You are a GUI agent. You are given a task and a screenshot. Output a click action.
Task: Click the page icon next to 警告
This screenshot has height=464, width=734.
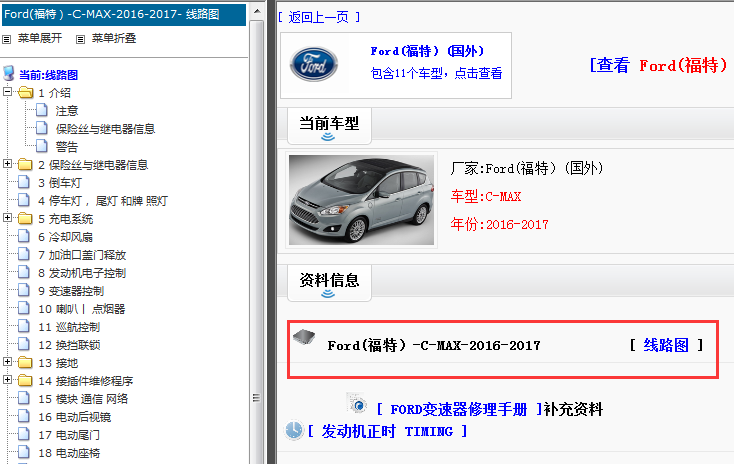pos(42,147)
